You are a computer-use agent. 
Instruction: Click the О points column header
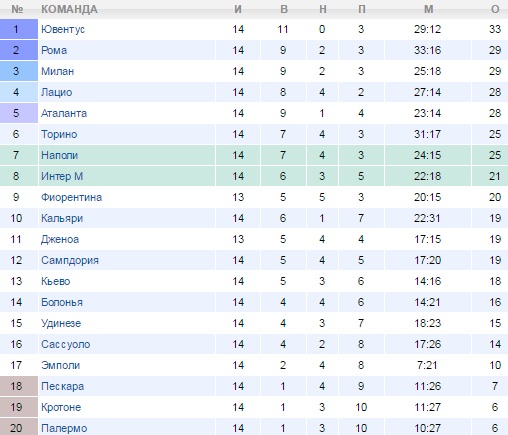(495, 9)
